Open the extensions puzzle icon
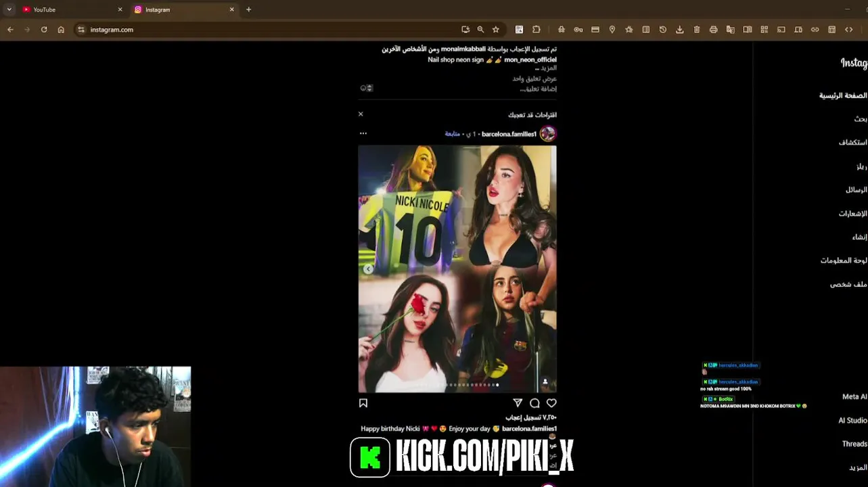Image resolution: width=868 pixels, height=487 pixels. [536, 30]
